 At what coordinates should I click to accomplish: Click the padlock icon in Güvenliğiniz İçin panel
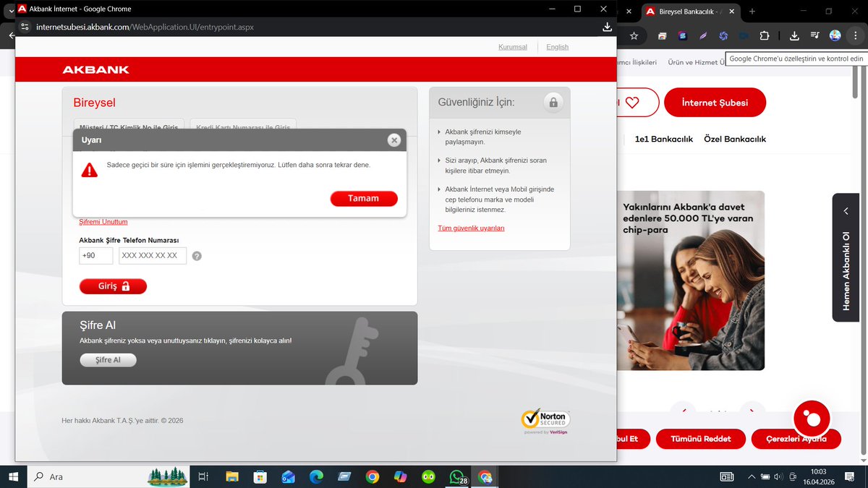[553, 103]
